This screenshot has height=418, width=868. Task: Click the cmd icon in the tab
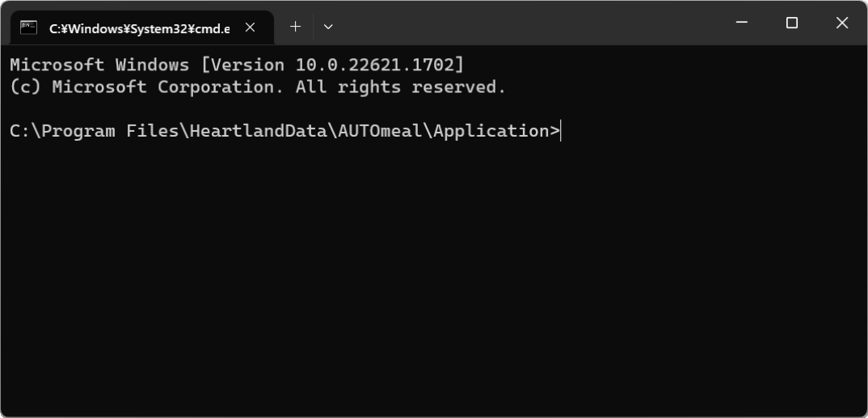point(29,27)
